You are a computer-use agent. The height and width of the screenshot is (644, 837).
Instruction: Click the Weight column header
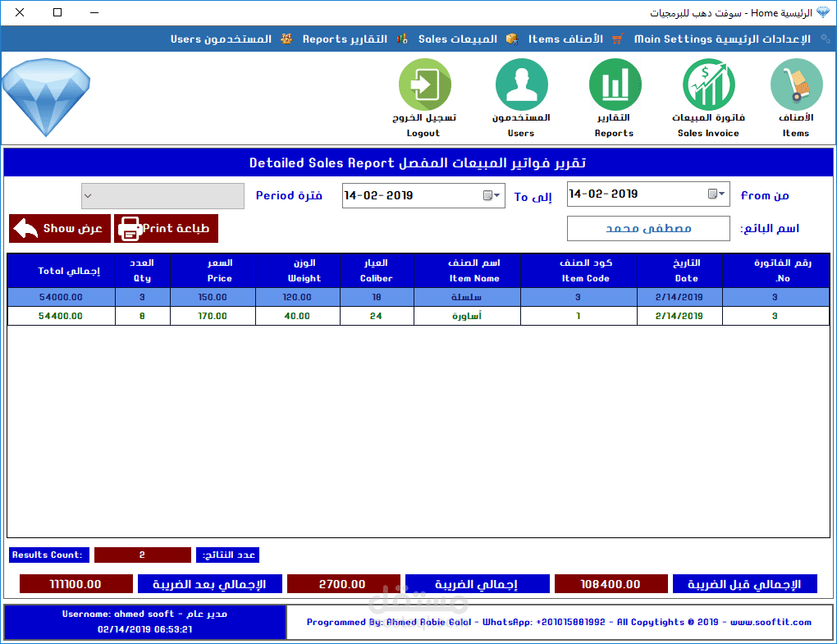298,271
